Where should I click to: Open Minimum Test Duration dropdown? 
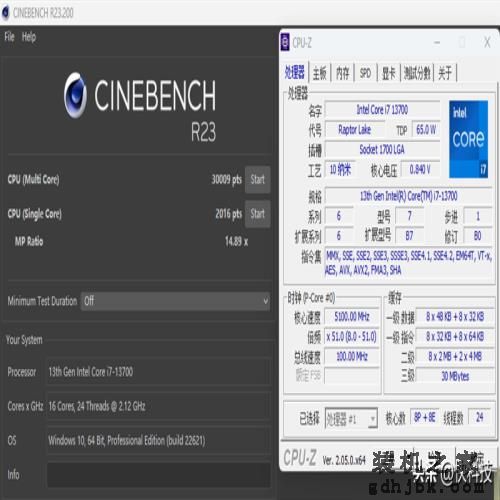click(x=175, y=301)
